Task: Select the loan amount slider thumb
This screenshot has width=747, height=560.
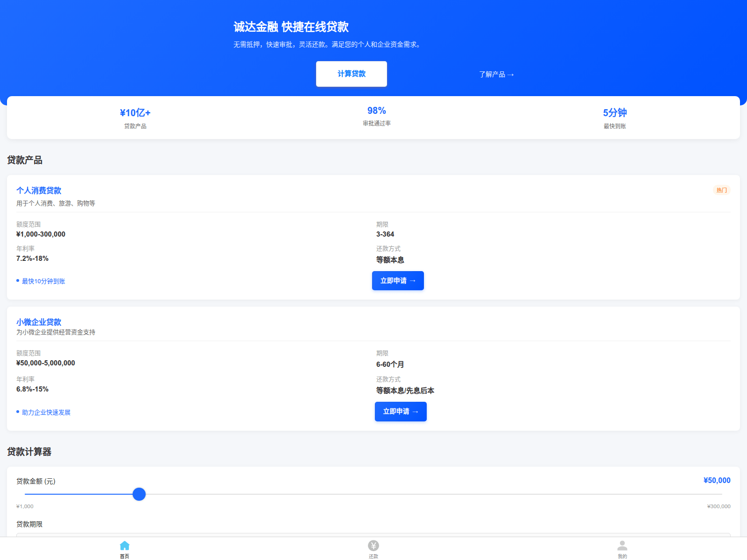Action: tap(139, 494)
